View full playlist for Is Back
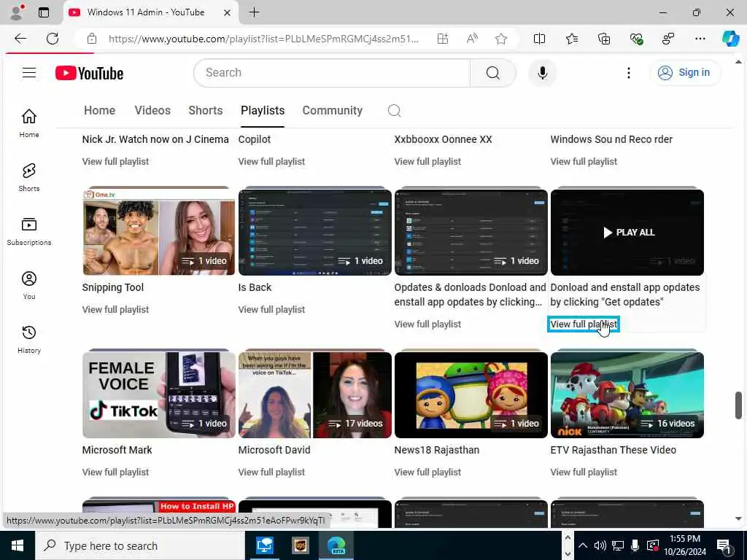 pyautogui.click(x=271, y=309)
